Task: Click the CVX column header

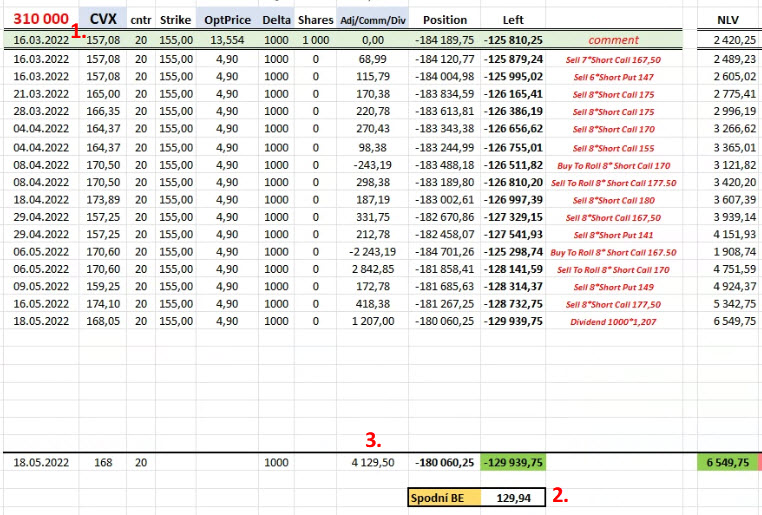Action: pyautogui.click(x=102, y=19)
